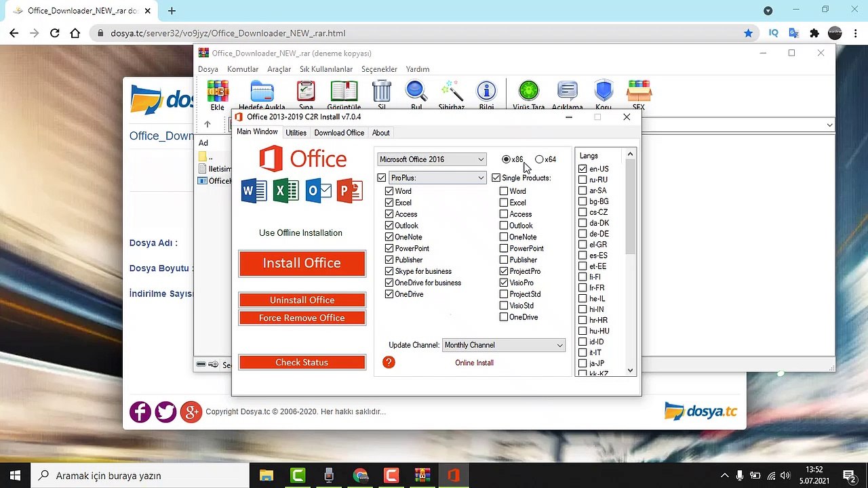Click the Uninstall Office button

click(x=302, y=300)
